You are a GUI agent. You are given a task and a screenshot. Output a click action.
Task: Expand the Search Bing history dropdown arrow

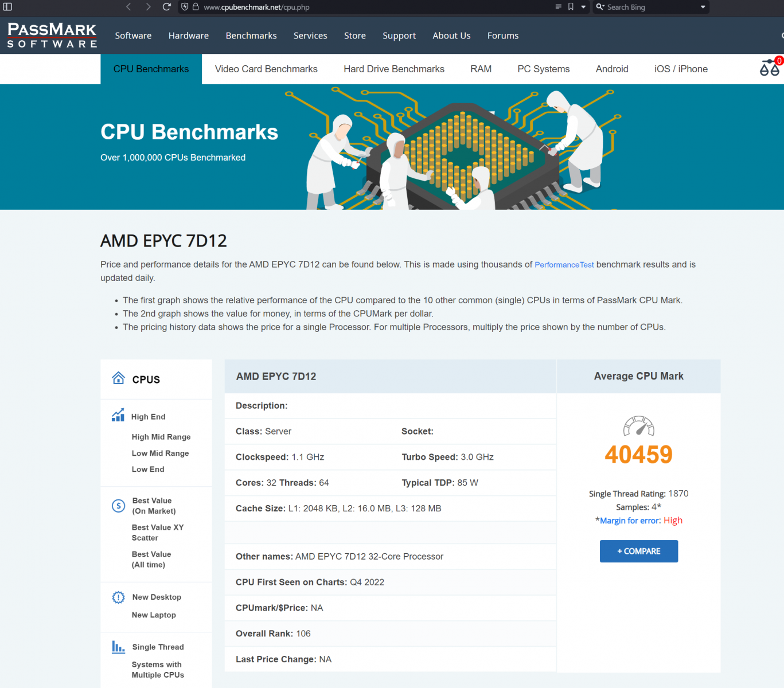(703, 7)
